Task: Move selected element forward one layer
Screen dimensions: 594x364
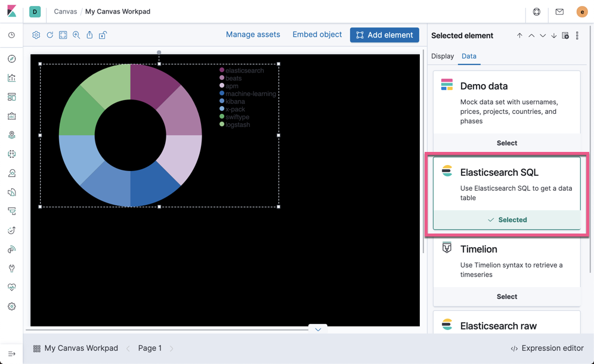Action: 531,36
